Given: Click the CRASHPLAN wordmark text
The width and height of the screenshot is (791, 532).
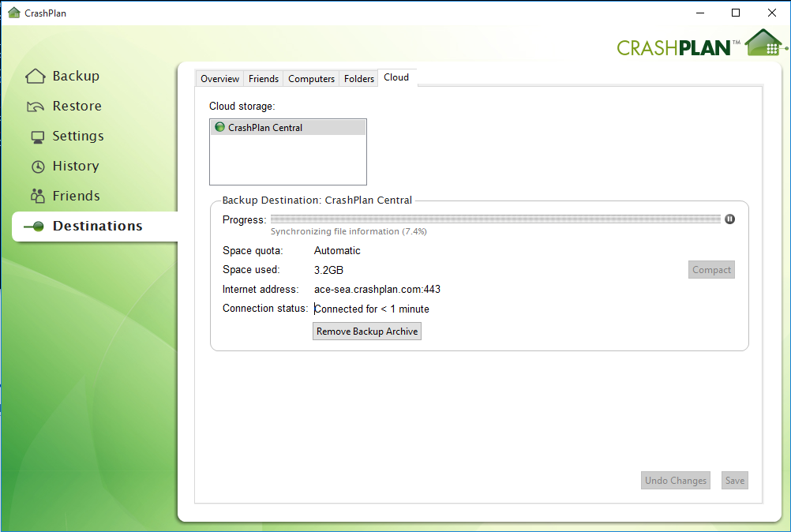Looking at the screenshot, I should tap(674, 48).
